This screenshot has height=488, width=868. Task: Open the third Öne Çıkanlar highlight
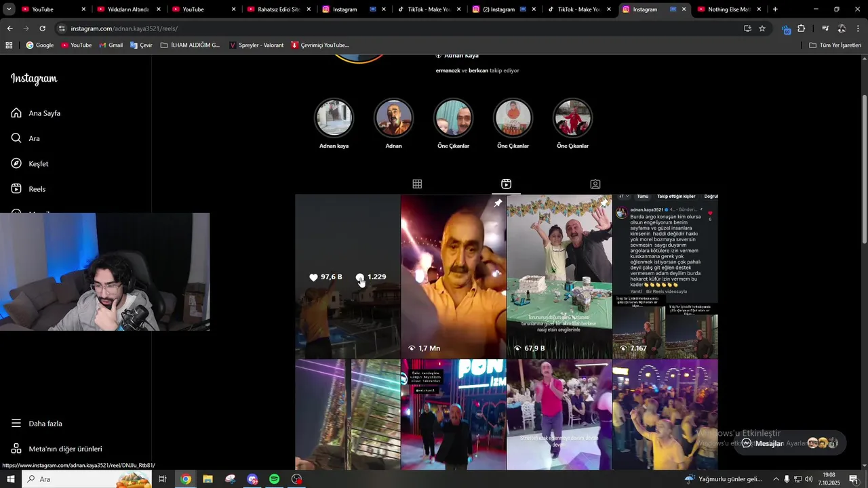(572, 118)
